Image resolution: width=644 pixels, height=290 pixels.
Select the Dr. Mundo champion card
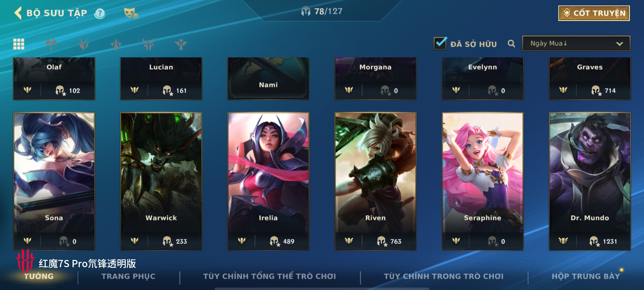click(x=590, y=182)
